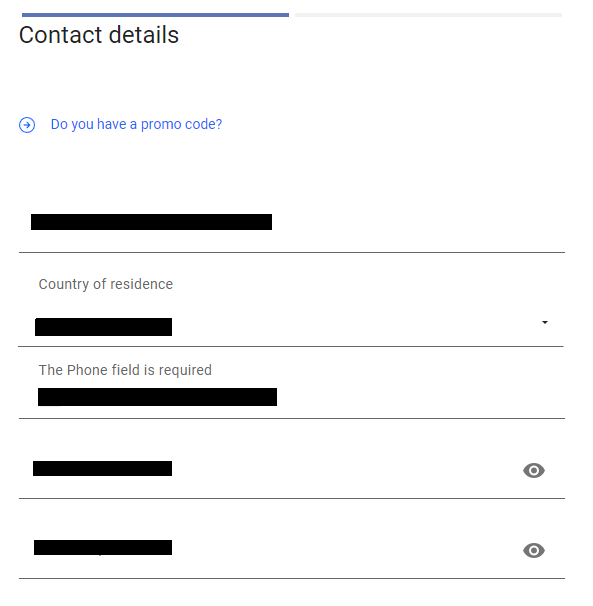The height and width of the screenshot is (606, 593).
Task: Click the 'Country of residence' label
Action: tap(106, 284)
